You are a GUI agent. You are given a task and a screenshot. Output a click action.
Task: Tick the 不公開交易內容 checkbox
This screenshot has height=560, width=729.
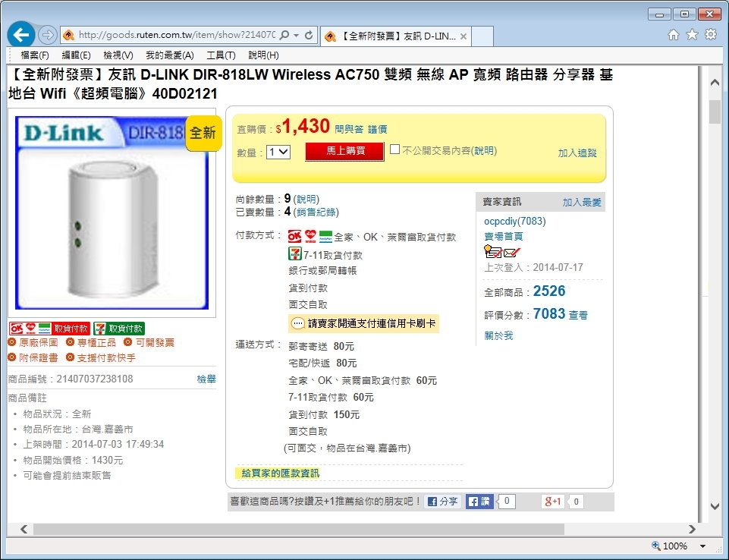(394, 149)
